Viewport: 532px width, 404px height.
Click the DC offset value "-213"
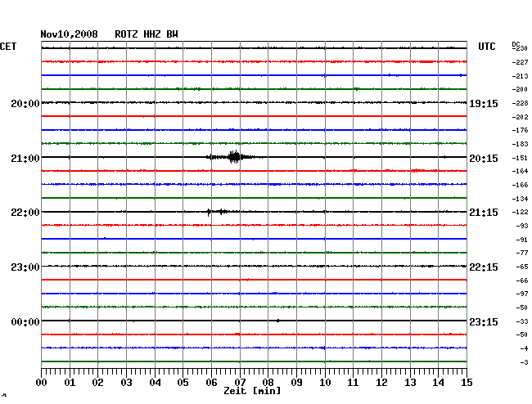(520, 76)
